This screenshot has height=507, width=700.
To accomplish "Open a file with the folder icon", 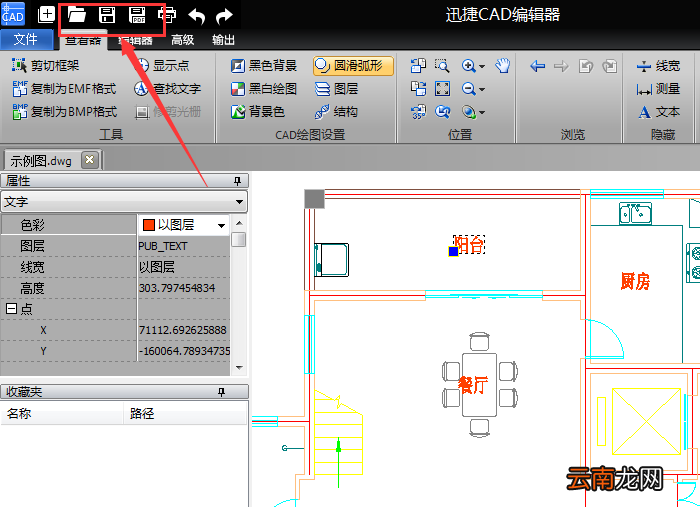I will (76, 15).
